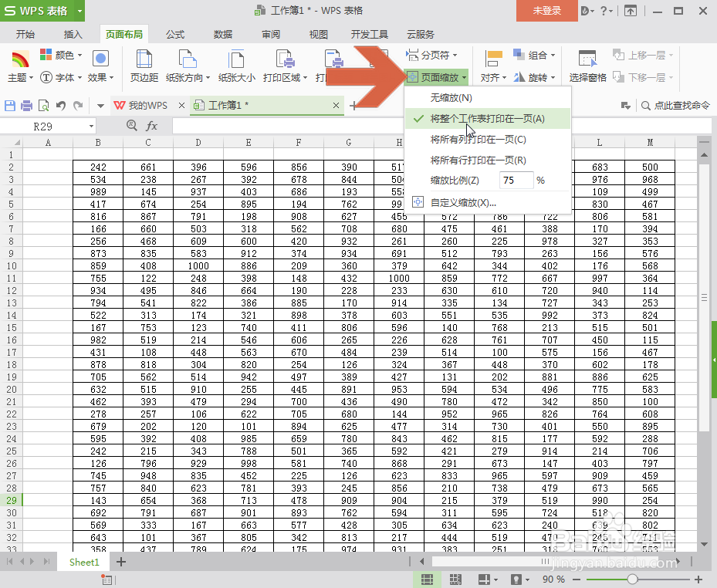Open Print Area (打印区域) icon
Image resolution: width=717 pixels, height=588 pixels.
coord(285,60)
